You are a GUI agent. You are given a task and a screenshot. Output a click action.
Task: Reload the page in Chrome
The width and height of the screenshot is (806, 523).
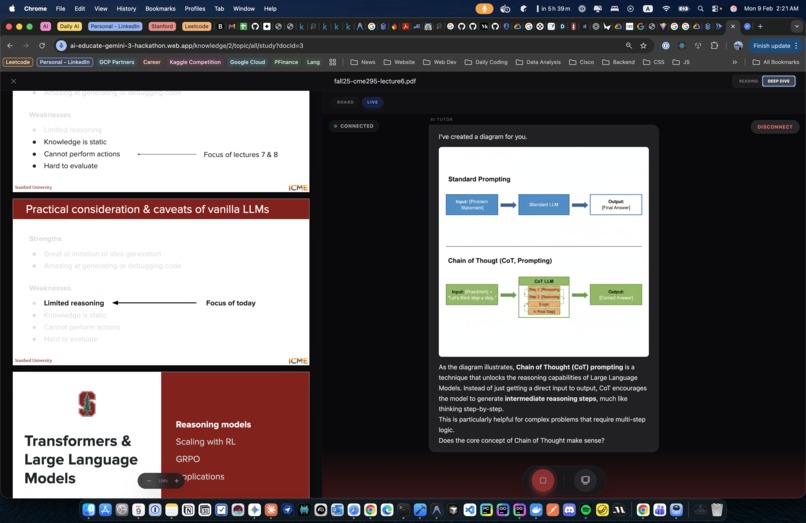[x=42, y=46]
